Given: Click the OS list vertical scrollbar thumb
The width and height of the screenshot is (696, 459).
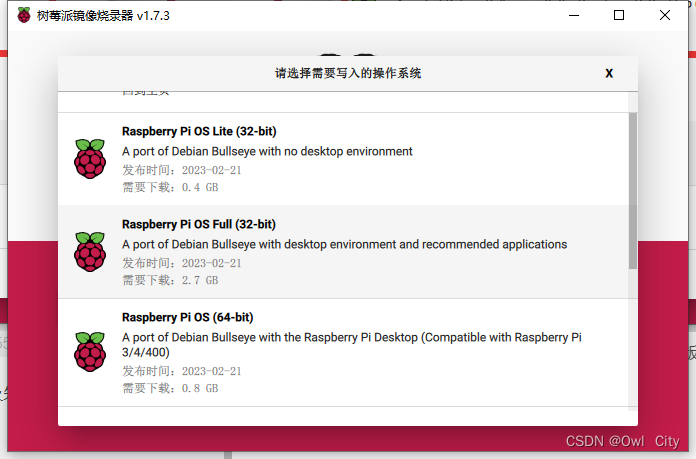Looking at the screenshot, I should (633, 191).
